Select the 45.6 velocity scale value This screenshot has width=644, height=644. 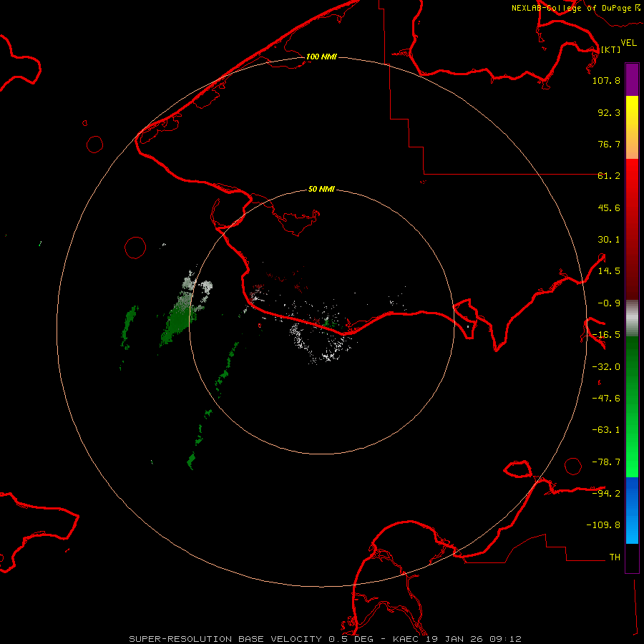(x=609, y=208)
